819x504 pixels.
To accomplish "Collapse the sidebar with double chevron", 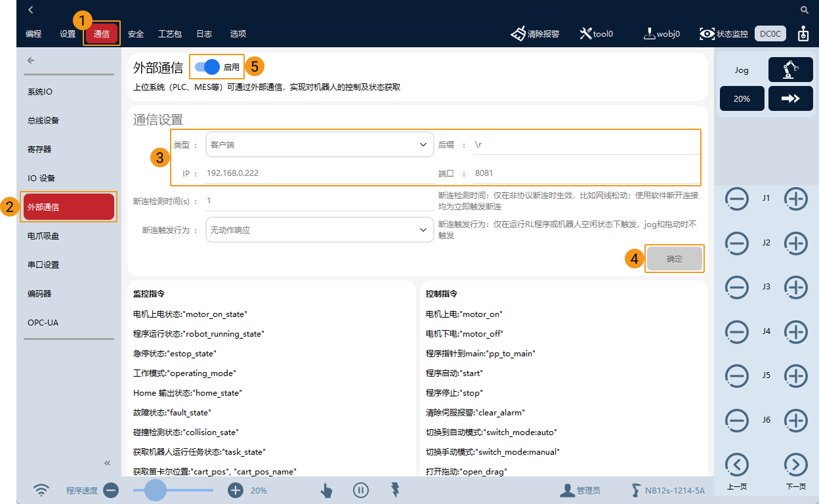I will [x=107, y=463].
